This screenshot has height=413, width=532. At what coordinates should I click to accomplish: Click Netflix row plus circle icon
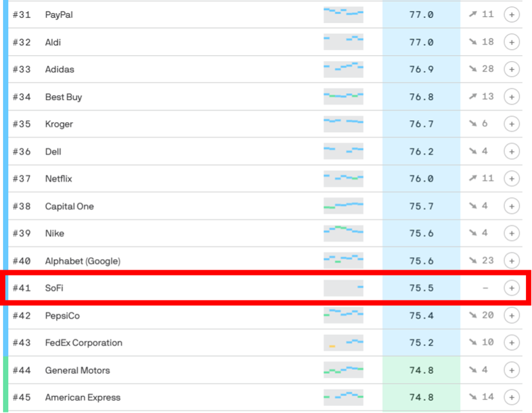click(511, 178)
